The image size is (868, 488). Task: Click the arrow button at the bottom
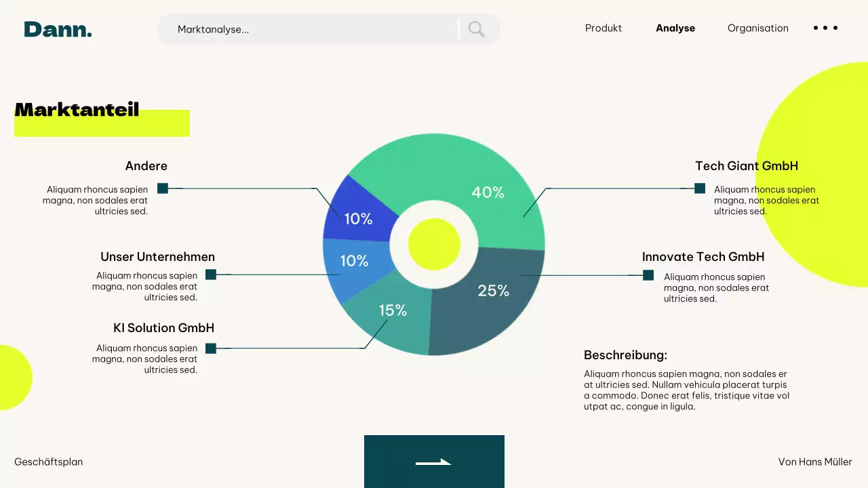pos(434,462)
